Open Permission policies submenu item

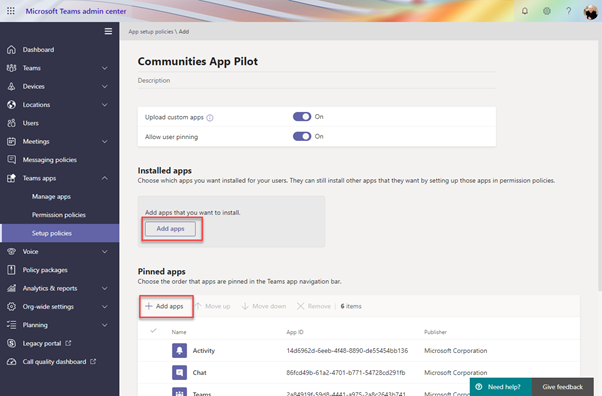pos(58,215)
